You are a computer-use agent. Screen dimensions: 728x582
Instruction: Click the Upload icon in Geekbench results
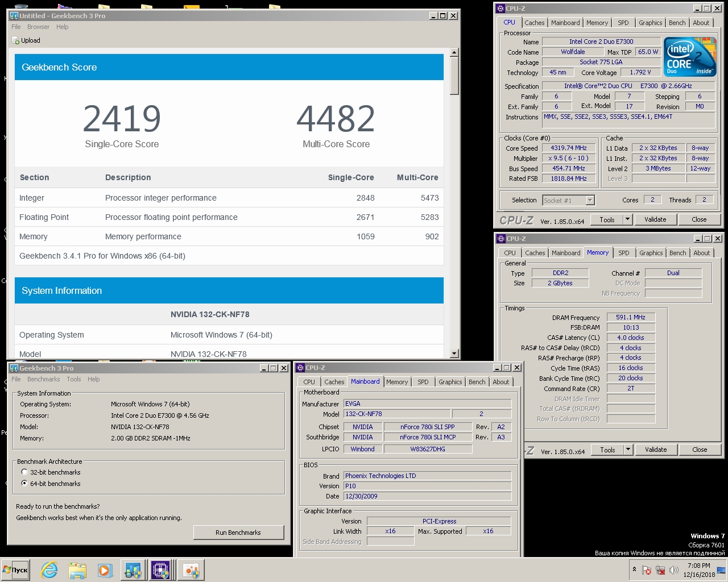(15, 40)
